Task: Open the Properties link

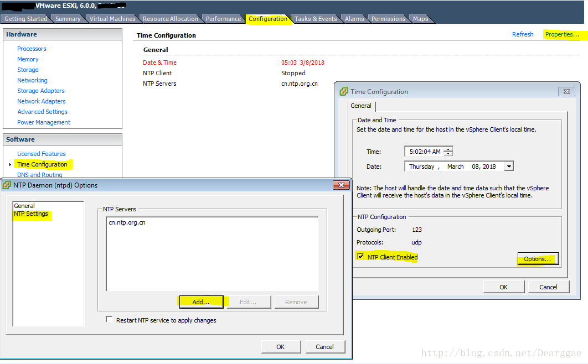Action: click(x=562, y=34)
